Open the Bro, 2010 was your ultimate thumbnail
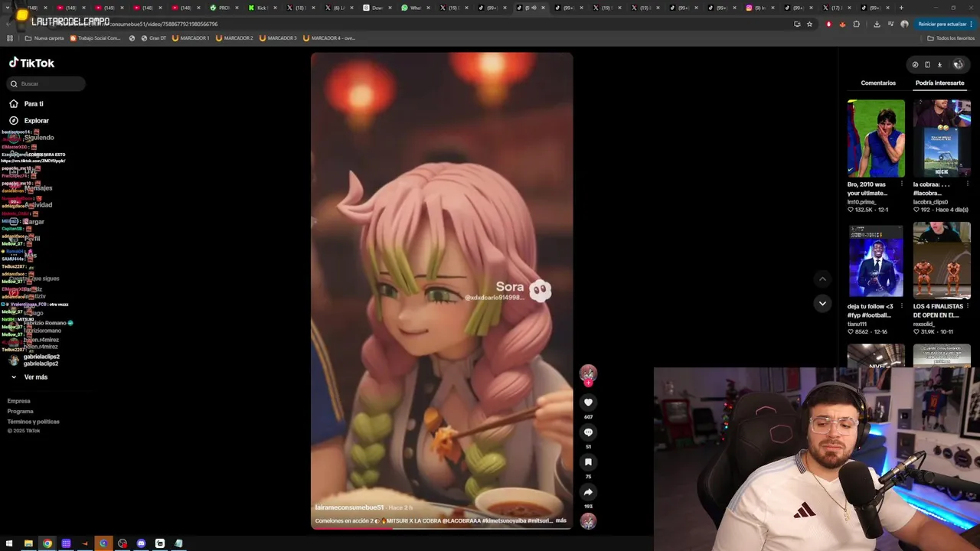The width and height of the screenshot is (980, 551). [876, 138]
